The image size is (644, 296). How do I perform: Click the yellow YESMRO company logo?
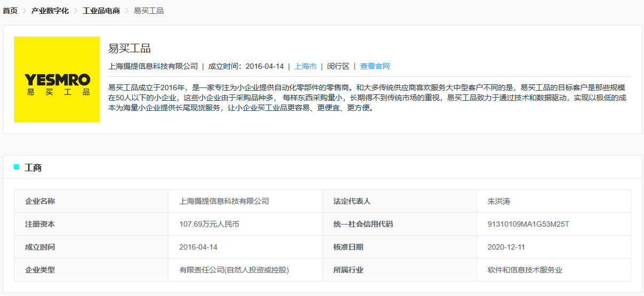click(57, 79)
